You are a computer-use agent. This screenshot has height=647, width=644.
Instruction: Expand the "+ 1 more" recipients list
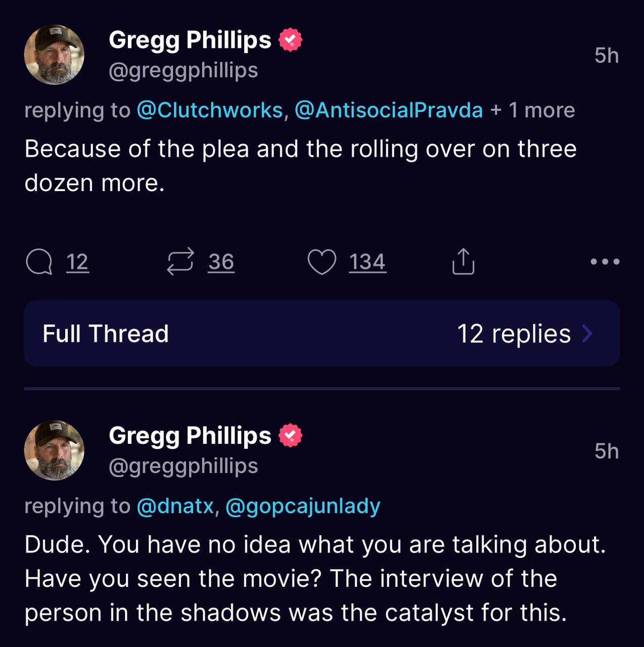tap(533, 110)
